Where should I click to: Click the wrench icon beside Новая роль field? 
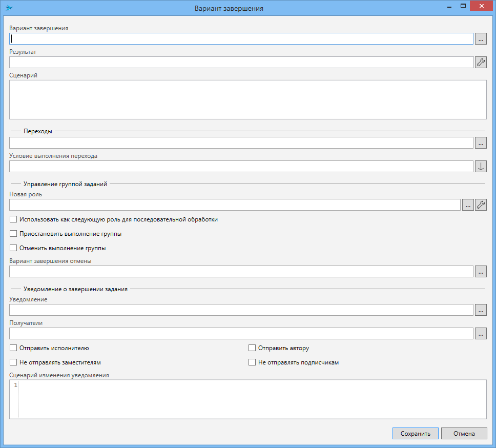(x=481, y=205)
